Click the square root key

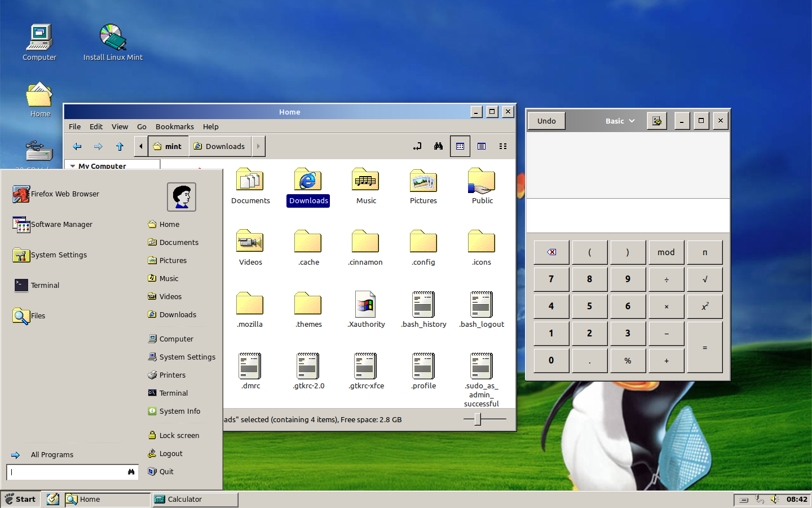tap(704, 279)
